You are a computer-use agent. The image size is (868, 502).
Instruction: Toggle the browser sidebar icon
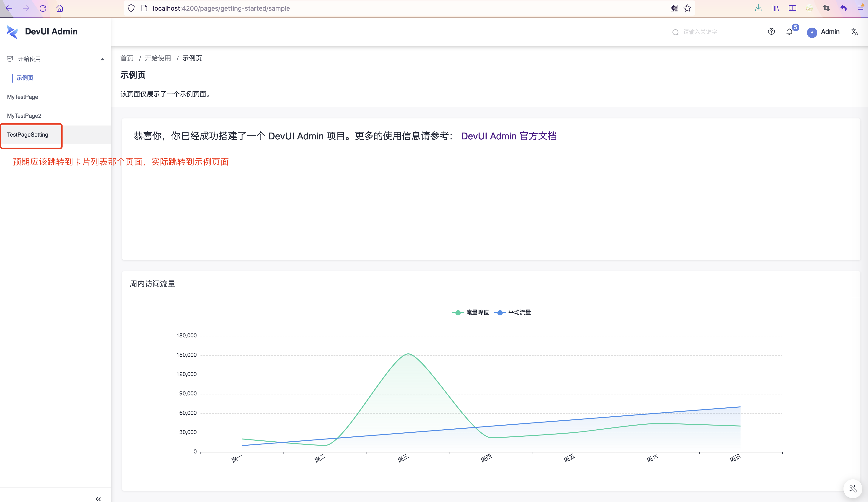click(792, 8)
